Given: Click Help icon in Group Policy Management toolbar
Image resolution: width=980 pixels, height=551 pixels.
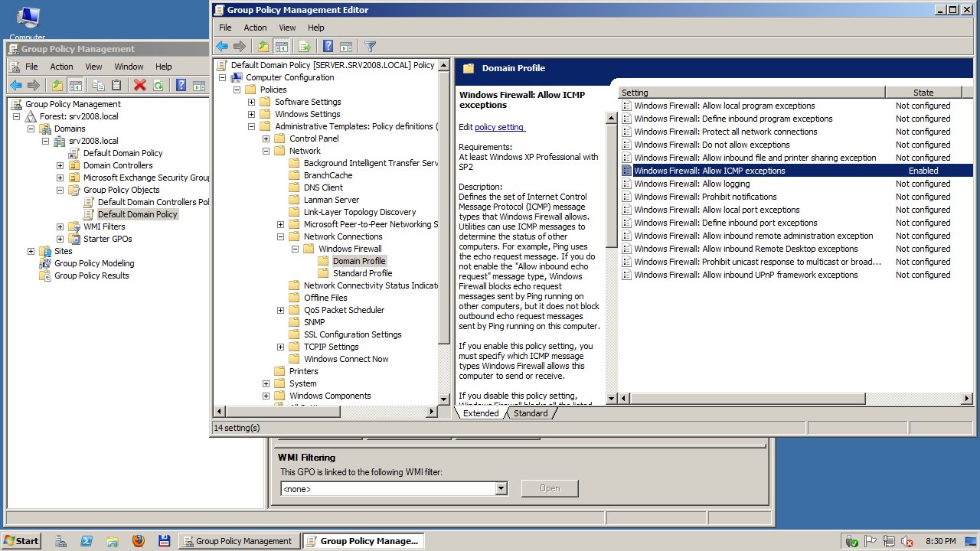Looking at the screenshot, I should [x=181, y=85].
